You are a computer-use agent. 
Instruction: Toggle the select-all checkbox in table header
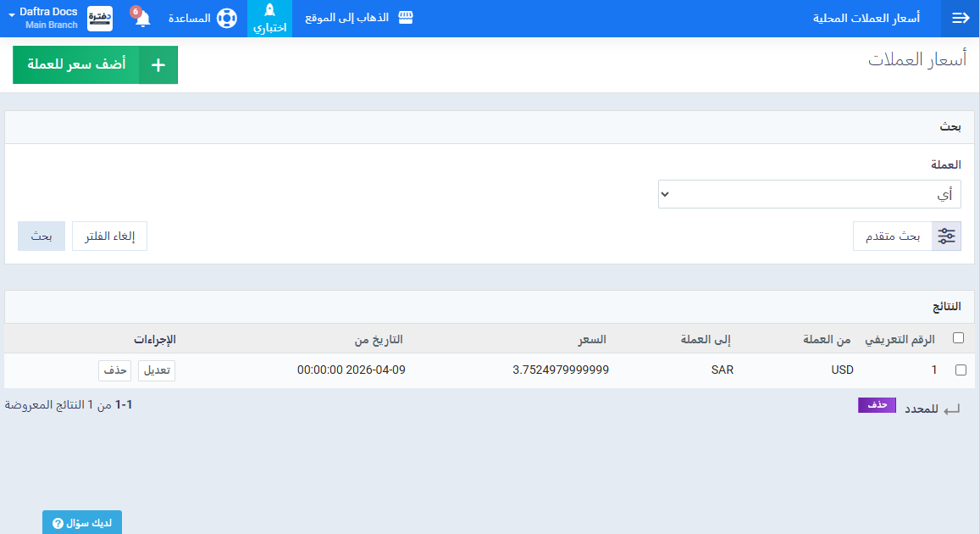coord(958,338)
